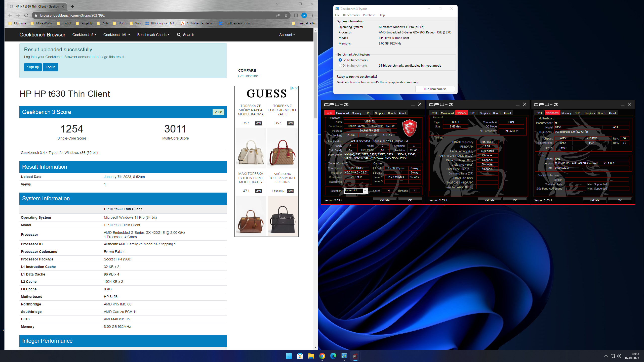This screenshot has width=644, height=362.
Task: Switch to SPD tab in first CPU-Z window
Action: [368, 113]
